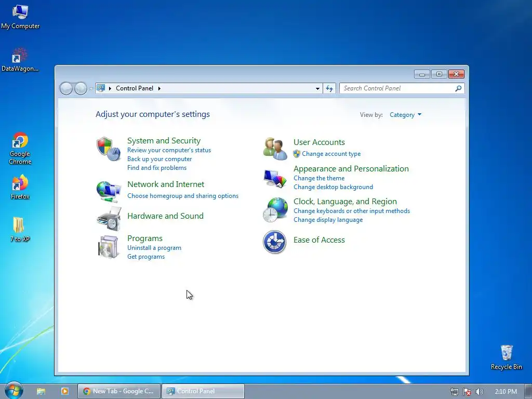This screenshot has height=399, width=532.
Task: Click the Control Panel breadcrumb text
Action: pos(135,88)
